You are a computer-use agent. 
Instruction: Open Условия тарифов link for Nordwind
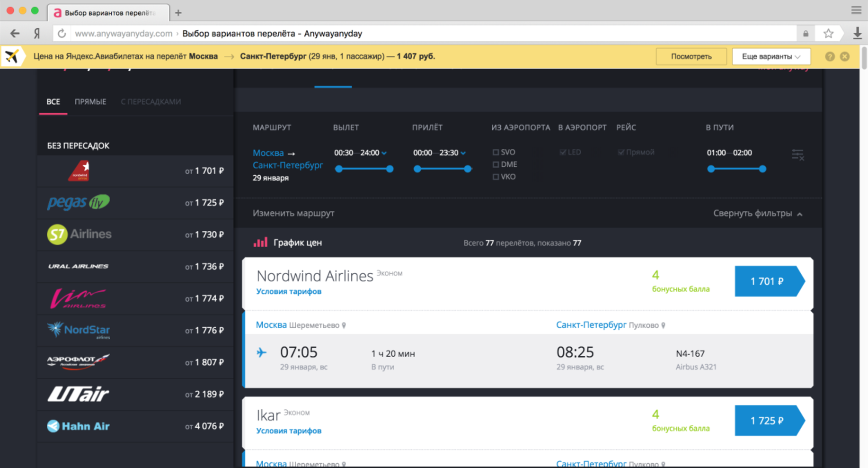(289, 291)
